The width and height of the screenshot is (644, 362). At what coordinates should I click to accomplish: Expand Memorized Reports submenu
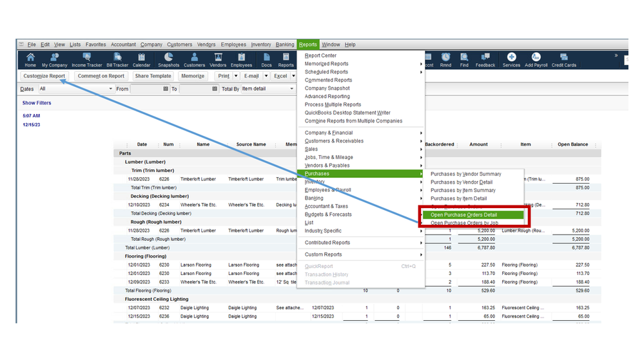click(x=360, y=64)
